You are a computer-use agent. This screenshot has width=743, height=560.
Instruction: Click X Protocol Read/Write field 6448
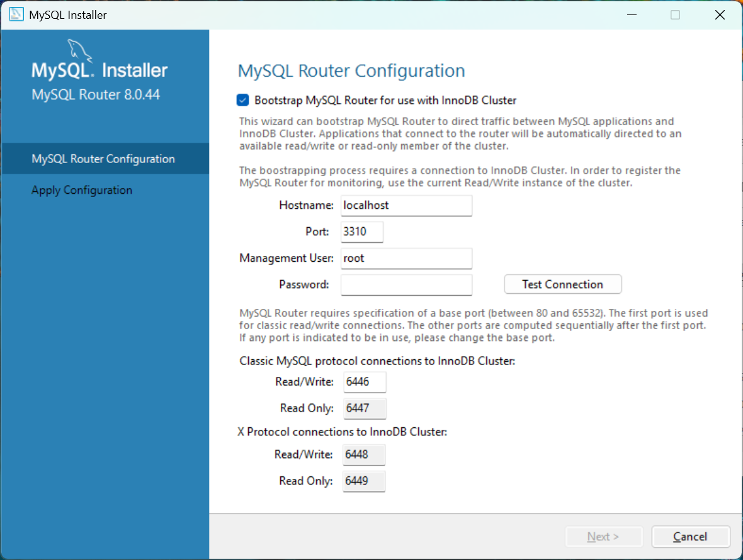tap(363, 455)
